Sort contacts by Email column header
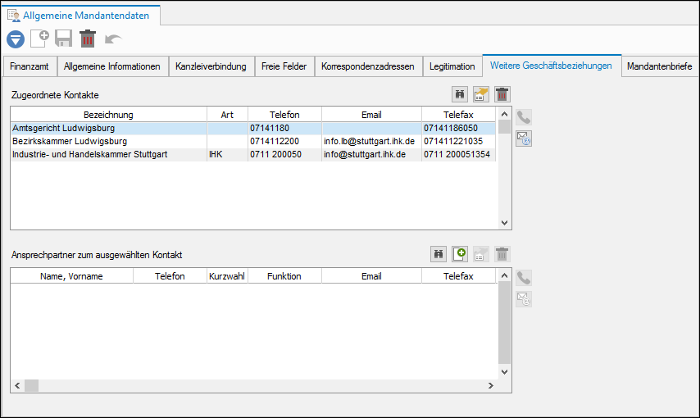This screenshot has height=418, width=700. click(371, 115)
